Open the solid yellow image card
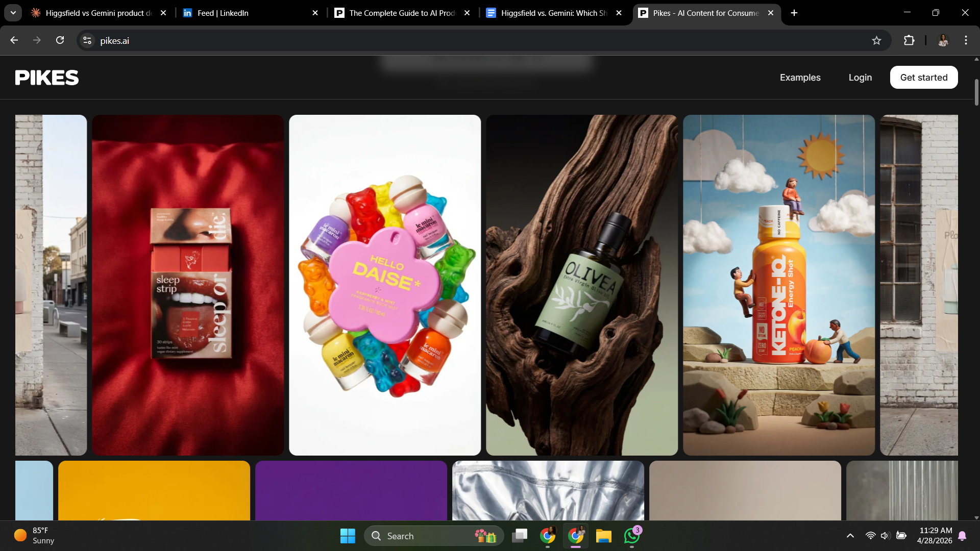This screenshot has height=551, width=980. [154, 491]
